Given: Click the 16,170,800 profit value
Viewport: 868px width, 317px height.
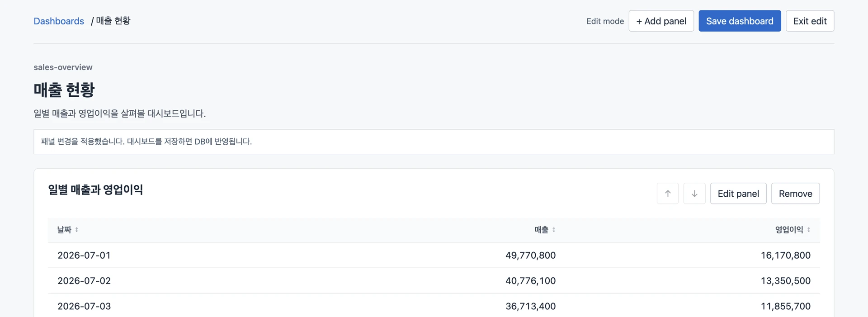Looking at the screenshot, I should point(785,255).
